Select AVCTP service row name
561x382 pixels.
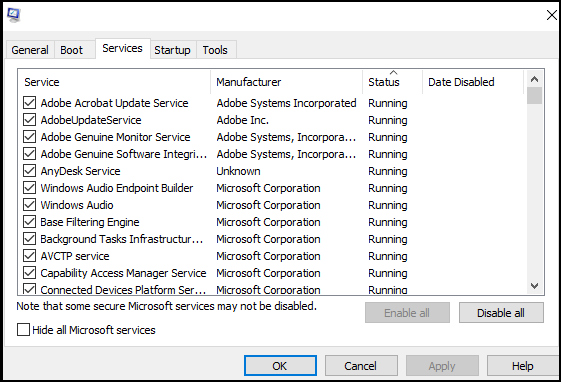coord(75,256)
